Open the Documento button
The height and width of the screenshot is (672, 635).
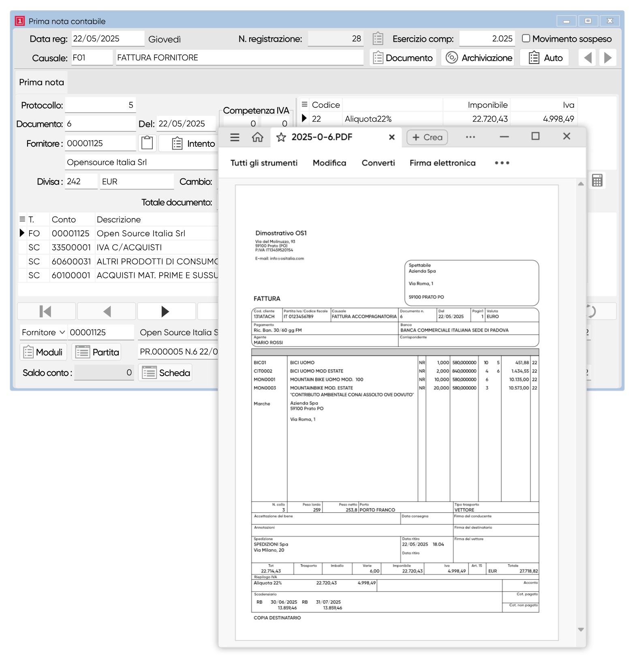[403, 58]
